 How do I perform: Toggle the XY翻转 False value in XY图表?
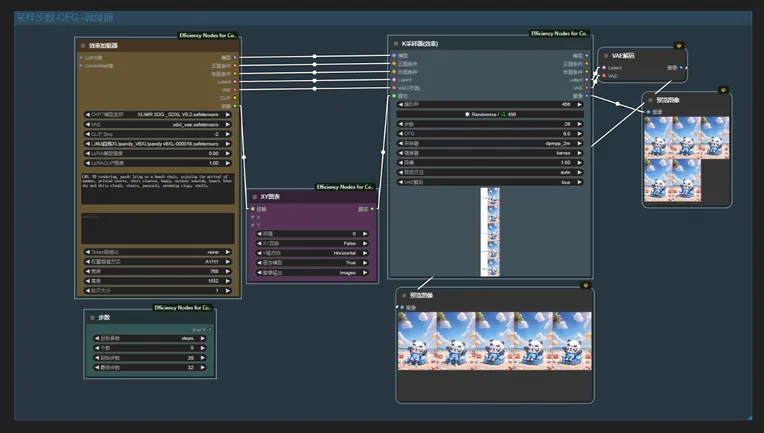coord(312,244)
